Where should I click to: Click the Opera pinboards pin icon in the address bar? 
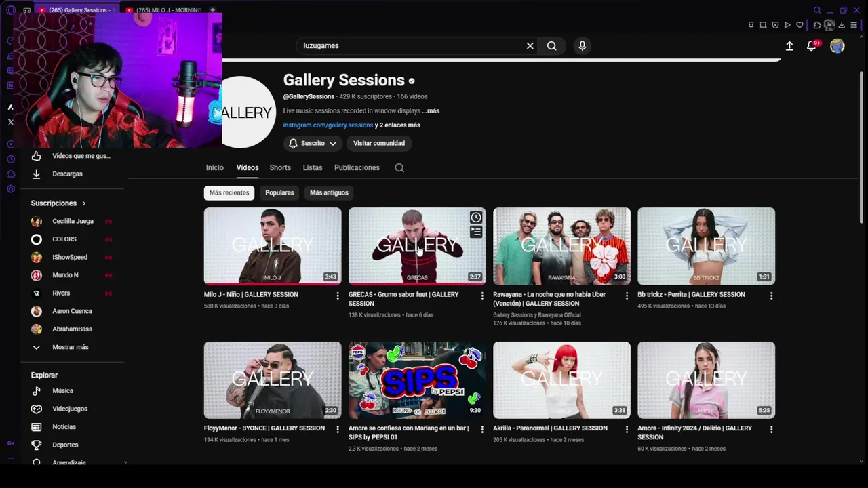(x=751, y=25)
